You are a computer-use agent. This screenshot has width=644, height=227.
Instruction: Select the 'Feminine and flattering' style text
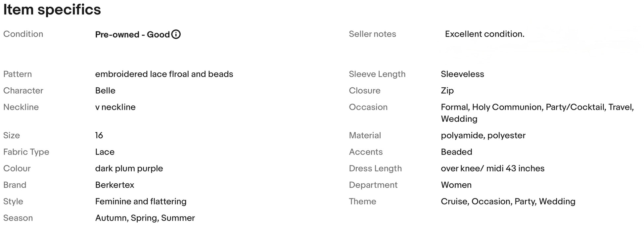141,202
